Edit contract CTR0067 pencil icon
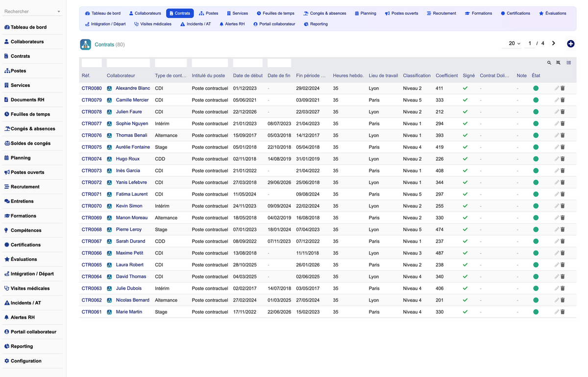The height and width of the screenshot is (377, 588). (557, 241)
